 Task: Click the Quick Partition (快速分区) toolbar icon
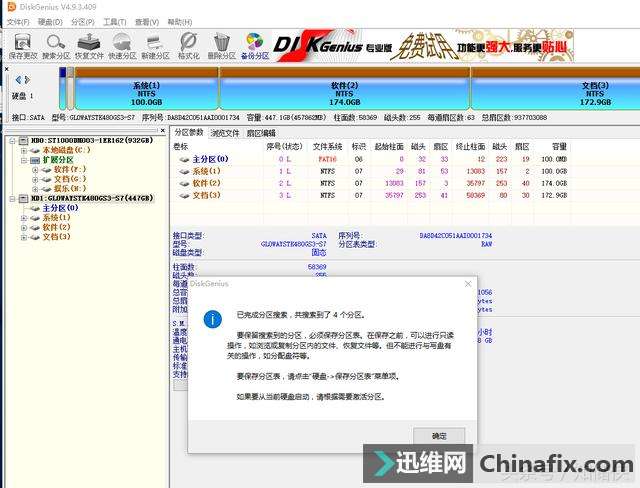point(122,46)
